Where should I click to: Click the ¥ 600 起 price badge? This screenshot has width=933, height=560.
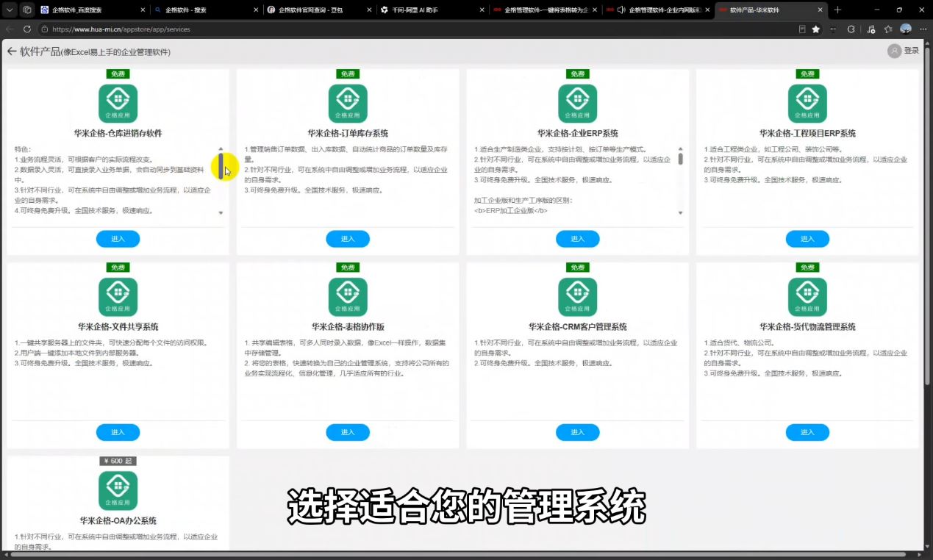coord(118,461)
